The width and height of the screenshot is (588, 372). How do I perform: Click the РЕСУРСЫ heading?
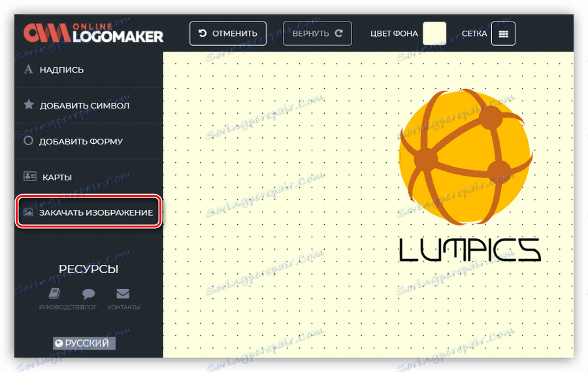(x=88, y=269)
